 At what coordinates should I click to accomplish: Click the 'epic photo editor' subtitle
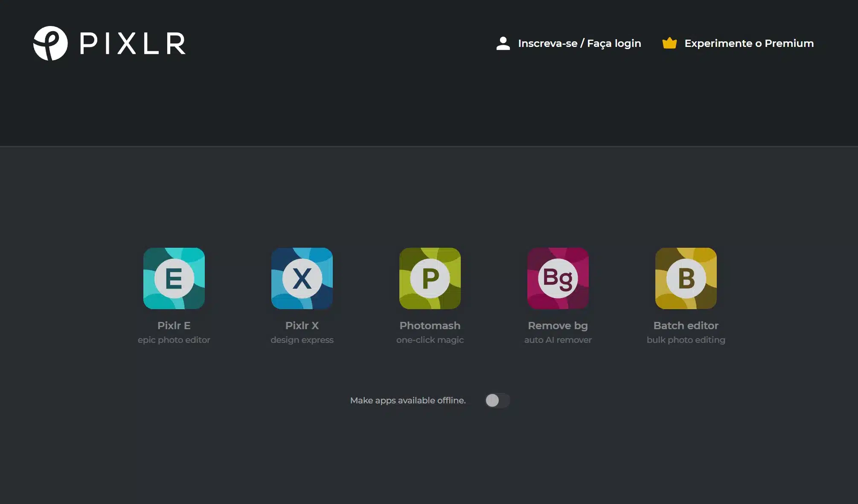(x=174, y=340)
